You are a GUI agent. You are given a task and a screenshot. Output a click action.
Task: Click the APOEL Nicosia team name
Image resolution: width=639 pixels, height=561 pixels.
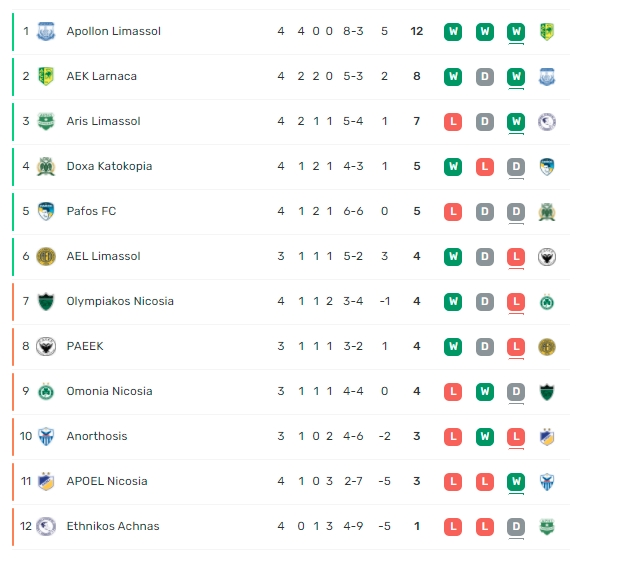pyautogui.click(x=107, y=481)
